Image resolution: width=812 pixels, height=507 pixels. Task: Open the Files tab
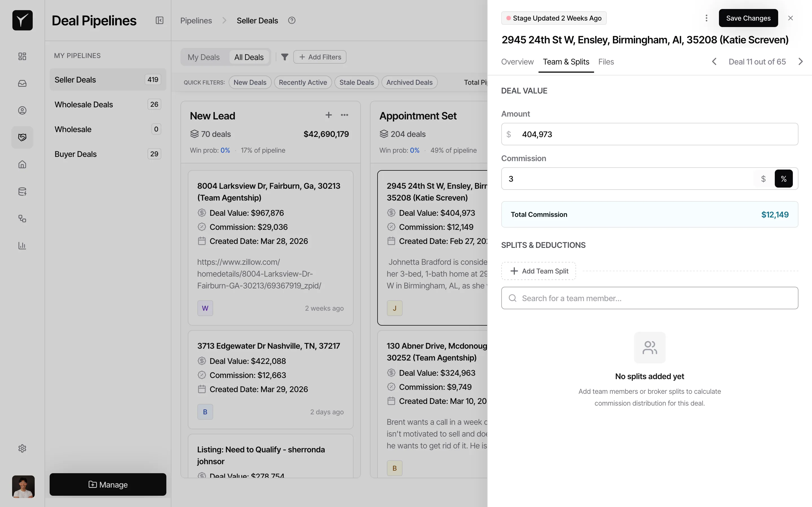pyautogui.click(x=606, y=62)
